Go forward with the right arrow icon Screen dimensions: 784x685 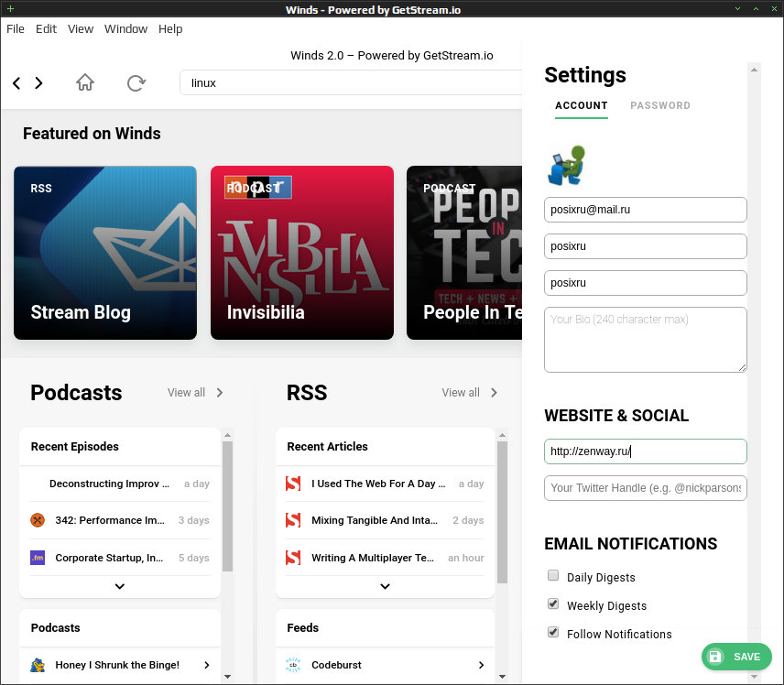pyautogui.click(x=39, y=83)
